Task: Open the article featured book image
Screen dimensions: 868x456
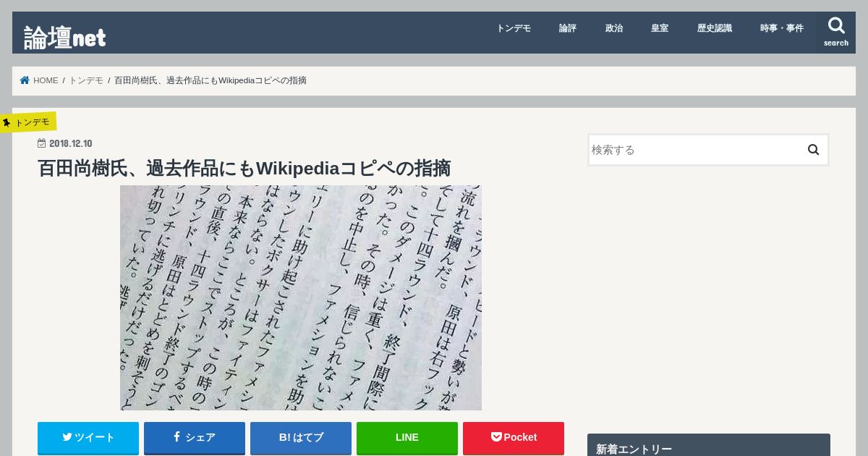Action: [x=301, y=297]
